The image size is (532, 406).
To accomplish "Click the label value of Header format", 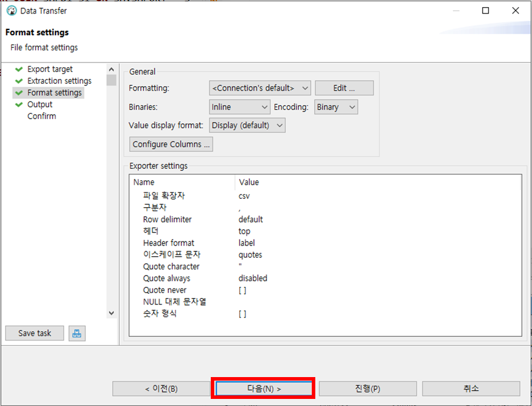I will (x=247, y=243).
